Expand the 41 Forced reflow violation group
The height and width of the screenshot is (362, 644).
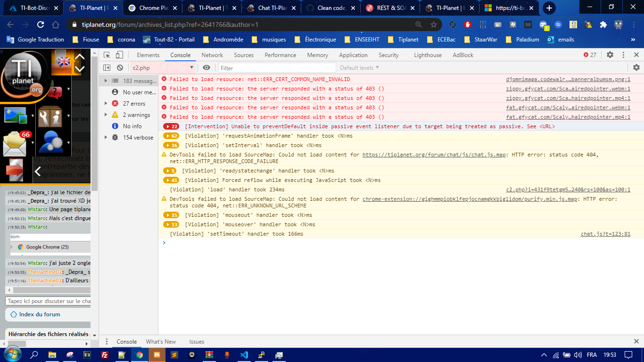click(171, 180)
